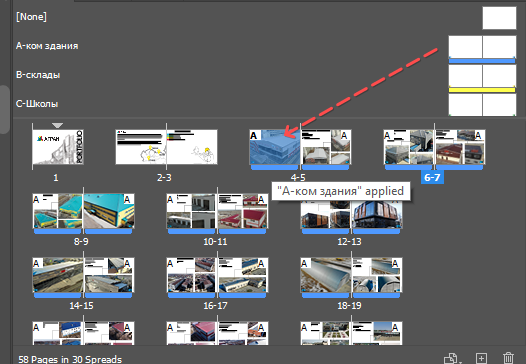Select page 18 thumbnail in spread 18-19

326,275
